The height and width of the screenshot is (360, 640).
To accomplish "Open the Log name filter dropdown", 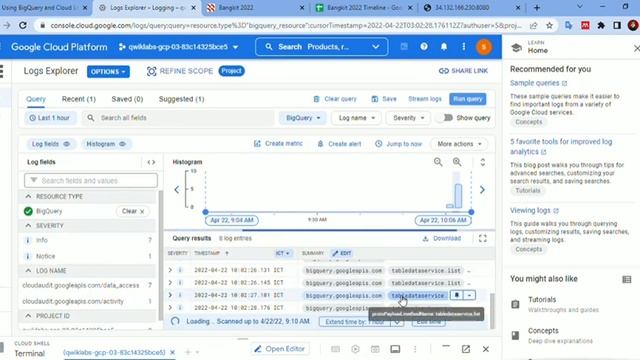I will coord(356,118).
